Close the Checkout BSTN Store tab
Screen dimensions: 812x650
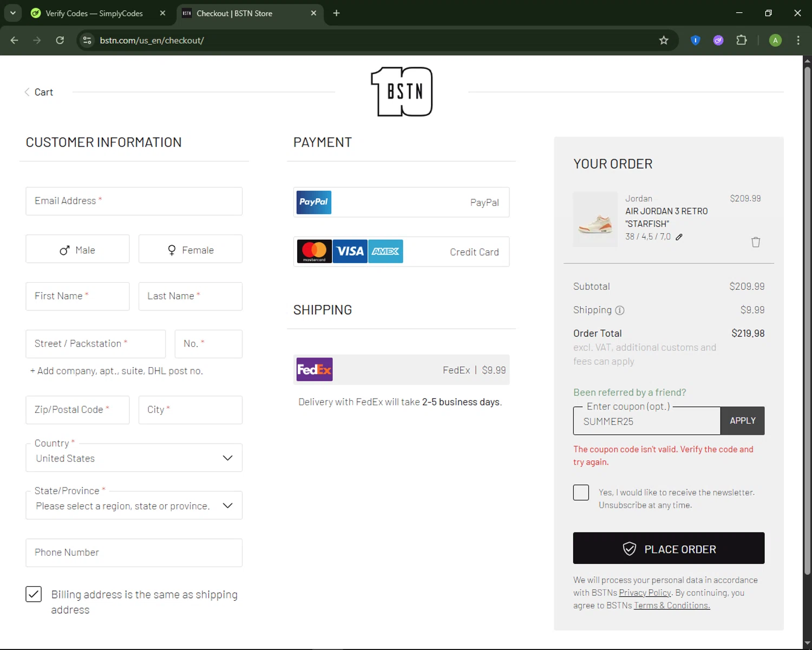click(313, 13)
